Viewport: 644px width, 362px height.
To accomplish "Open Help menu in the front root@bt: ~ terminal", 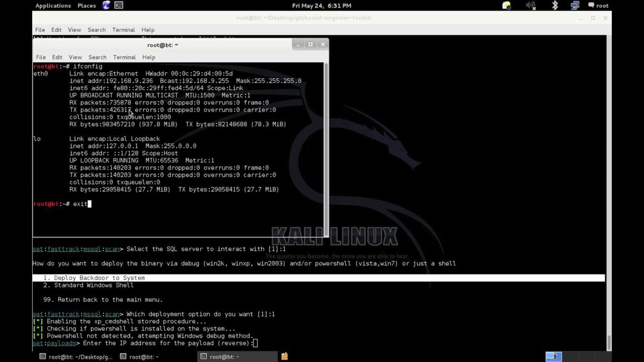I will click(x=149, y=57).
